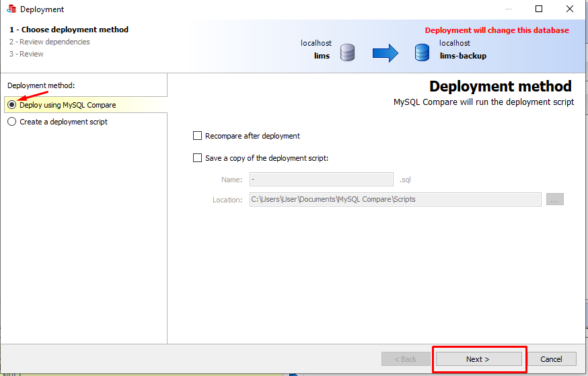588x376 pixels.
Task: Select step 1 Choose deployment method
Action: pyautogui.click(x=69, y=30)
